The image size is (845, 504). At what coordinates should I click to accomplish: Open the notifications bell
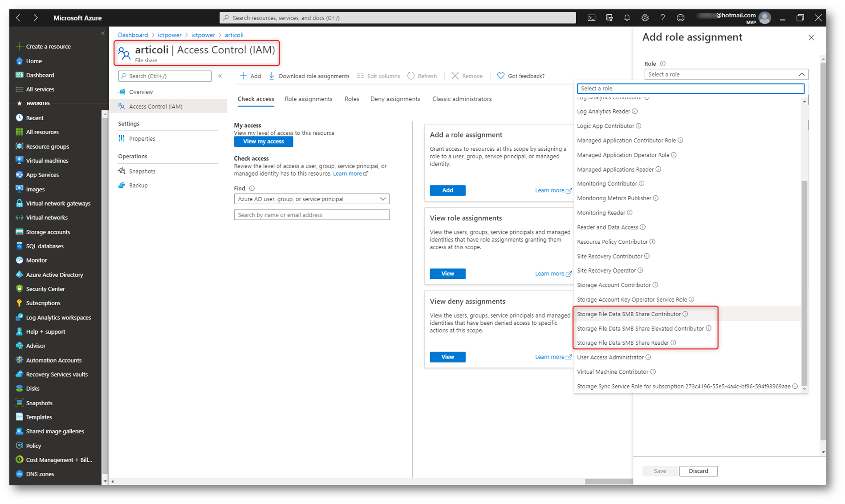627,18
